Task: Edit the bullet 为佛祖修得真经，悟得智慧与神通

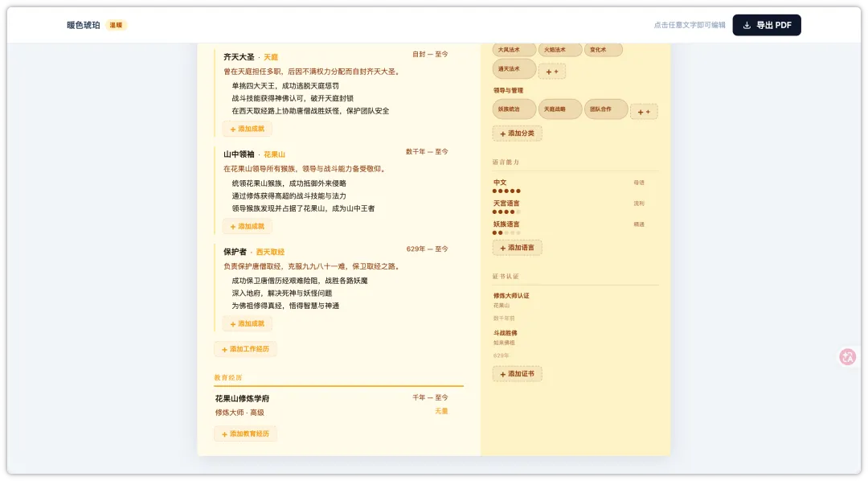Action: pyautogui.click(x=285, y=306)
